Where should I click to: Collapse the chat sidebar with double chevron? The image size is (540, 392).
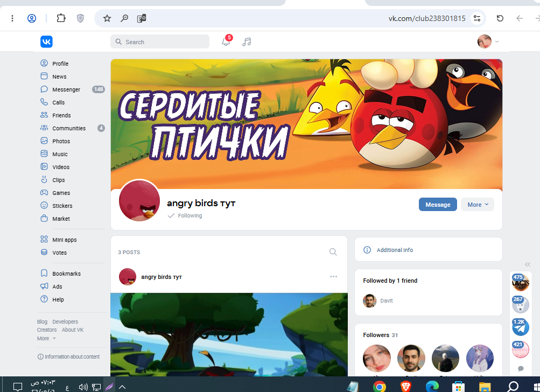click(528, 264)
